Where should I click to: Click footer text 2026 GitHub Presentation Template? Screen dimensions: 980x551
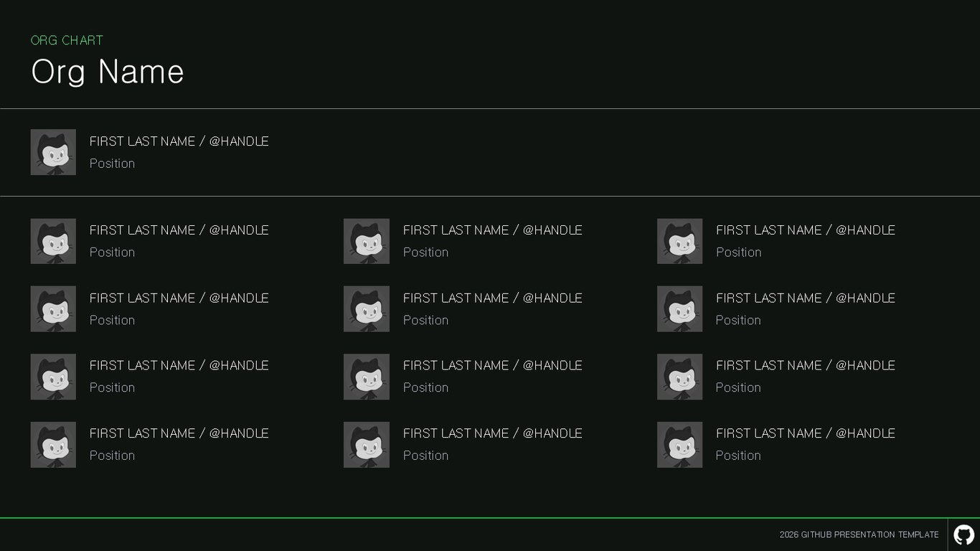[x=859, y=534]
